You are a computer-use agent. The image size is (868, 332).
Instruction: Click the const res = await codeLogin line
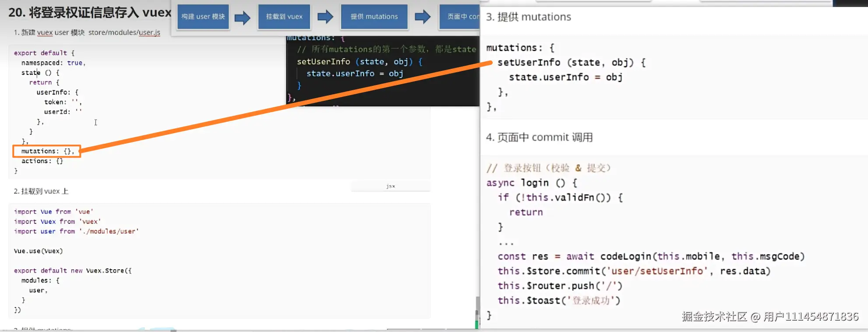(651, 256)
